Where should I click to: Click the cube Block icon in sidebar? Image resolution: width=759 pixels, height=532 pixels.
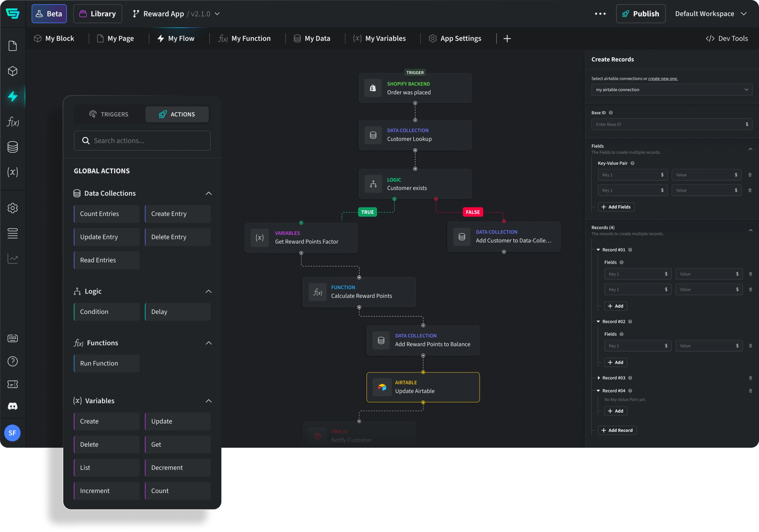(13, 71)
